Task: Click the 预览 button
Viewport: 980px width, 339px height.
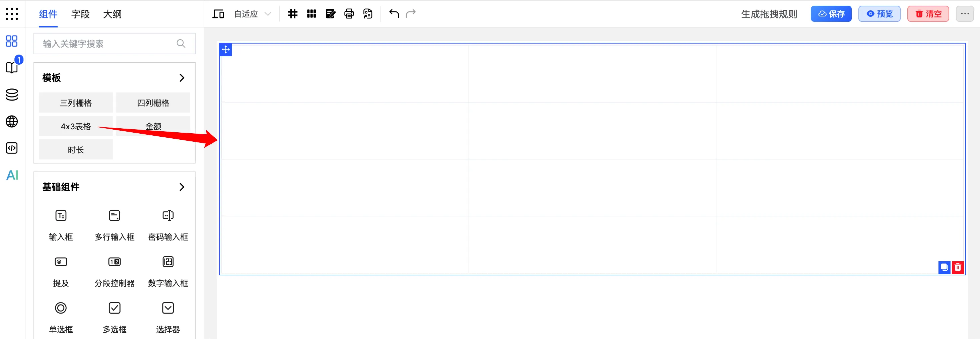Action: point(879,14)
